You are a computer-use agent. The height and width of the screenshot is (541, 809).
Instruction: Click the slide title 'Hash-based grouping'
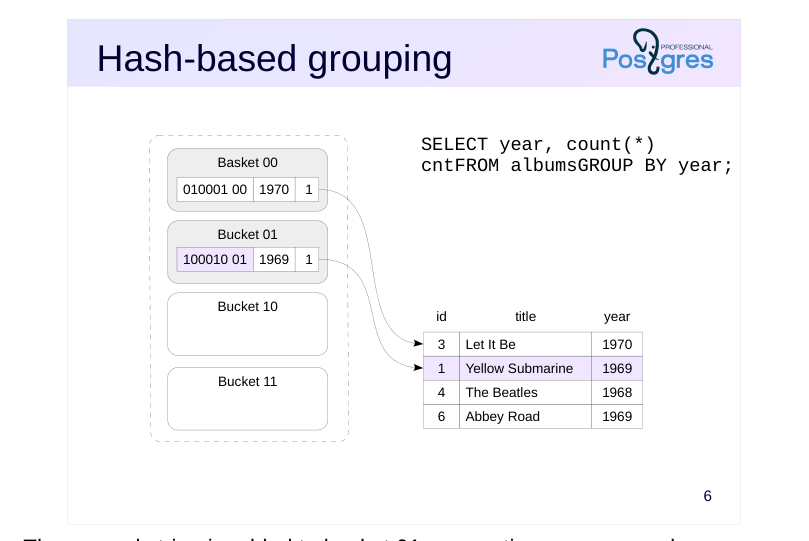tap(274, 59)
